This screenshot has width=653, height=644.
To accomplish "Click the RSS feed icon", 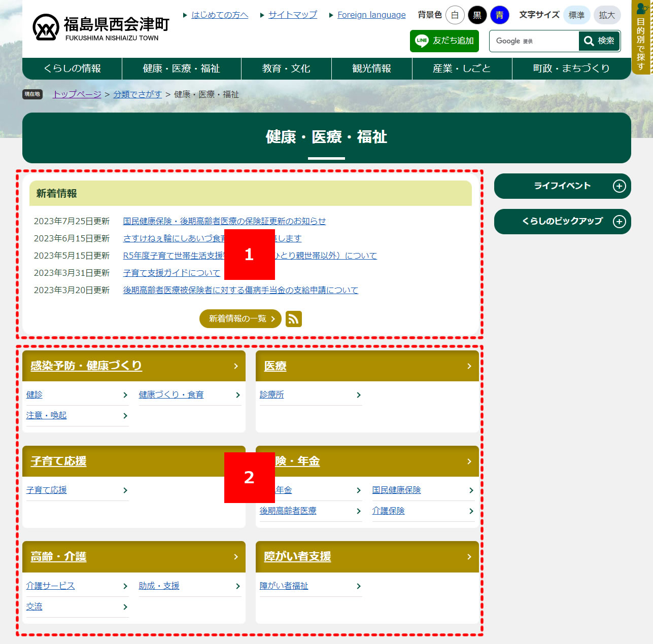I will click(293, 319).
